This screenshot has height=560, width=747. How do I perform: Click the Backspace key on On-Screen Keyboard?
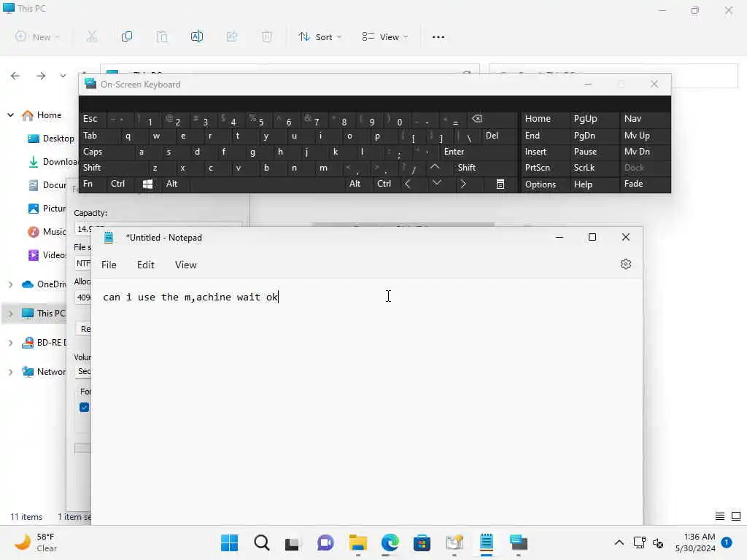pos(477,119)
